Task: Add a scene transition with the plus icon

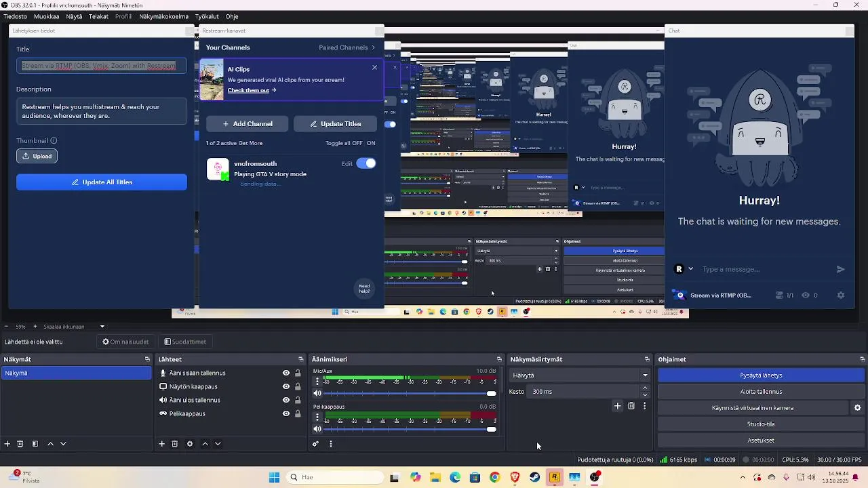Action: 617,406
